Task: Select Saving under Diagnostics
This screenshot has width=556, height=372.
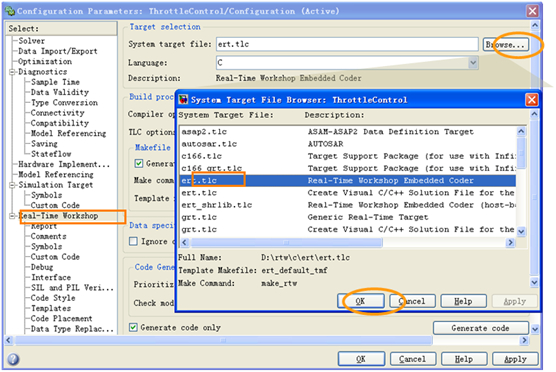Action: 44,144
